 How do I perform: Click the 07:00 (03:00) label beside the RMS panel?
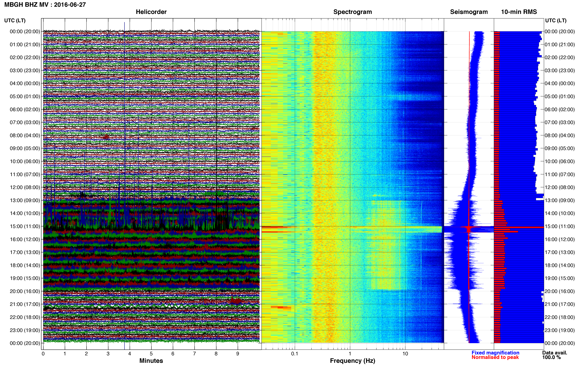coord(560,122)
